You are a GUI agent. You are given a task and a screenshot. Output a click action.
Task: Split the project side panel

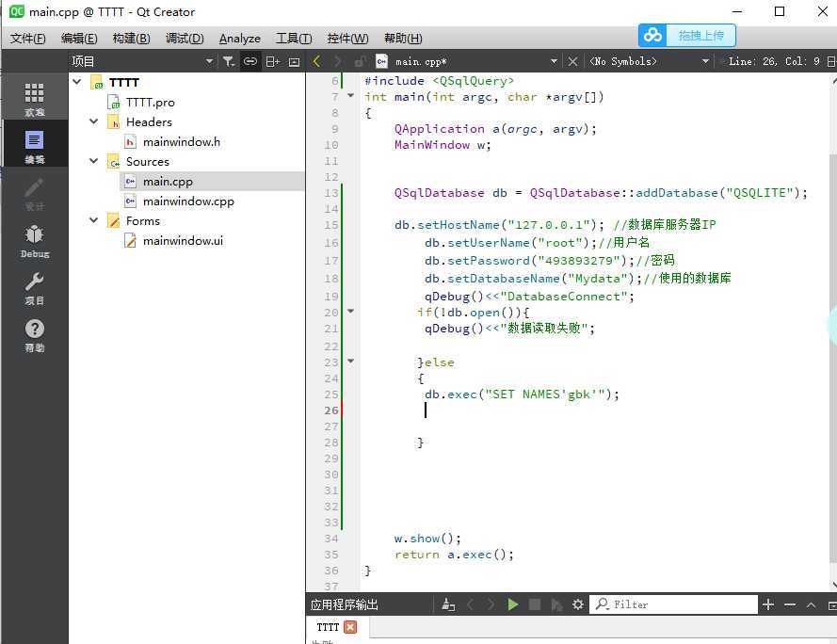tap(273, 61)
